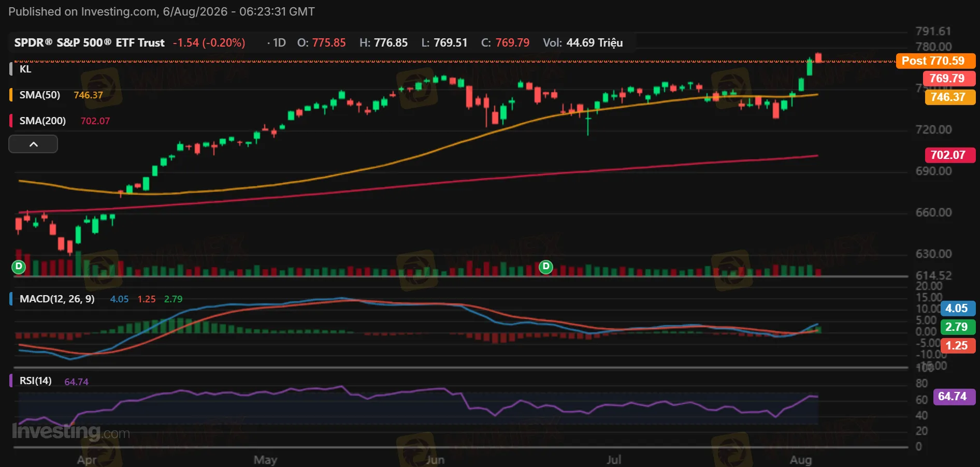The image size is (980, 467).
Task: Click the open price value 775.85
Action: [329, 42]
